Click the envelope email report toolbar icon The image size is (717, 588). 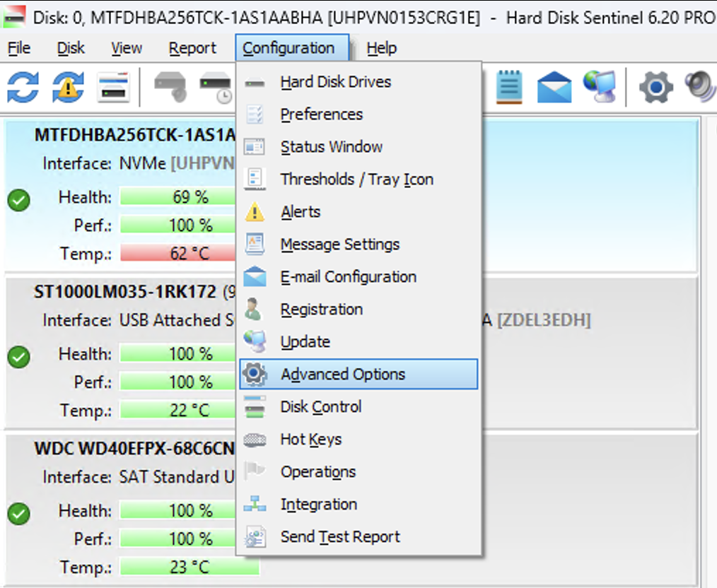pos(554,87)
